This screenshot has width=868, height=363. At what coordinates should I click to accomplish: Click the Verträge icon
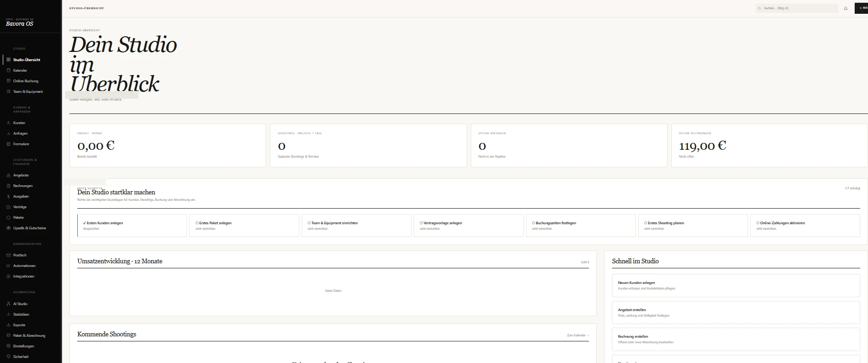click(x=9, y=207)
